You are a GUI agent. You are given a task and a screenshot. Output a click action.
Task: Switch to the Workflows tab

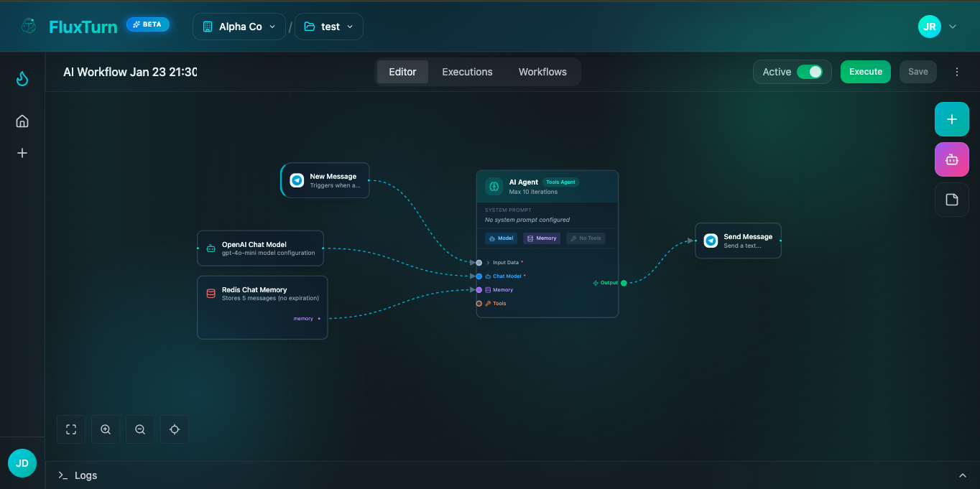pos(542,72)
